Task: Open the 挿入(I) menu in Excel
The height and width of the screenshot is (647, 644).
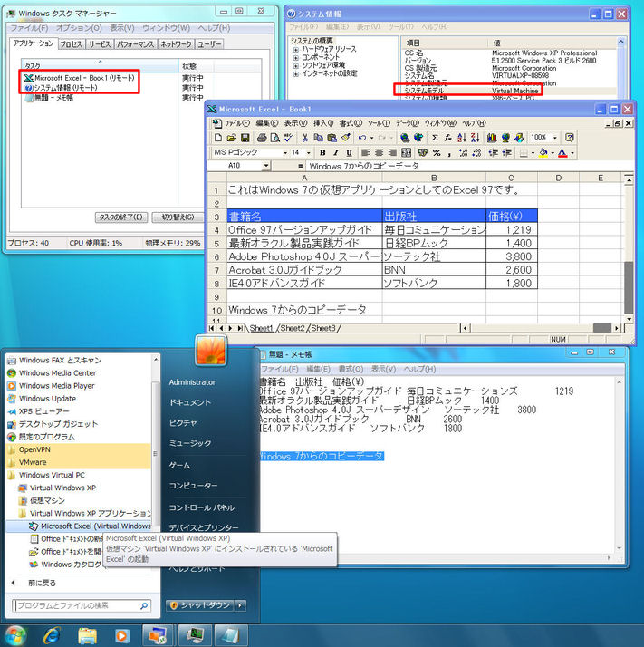Action: (x=323, y=123)
